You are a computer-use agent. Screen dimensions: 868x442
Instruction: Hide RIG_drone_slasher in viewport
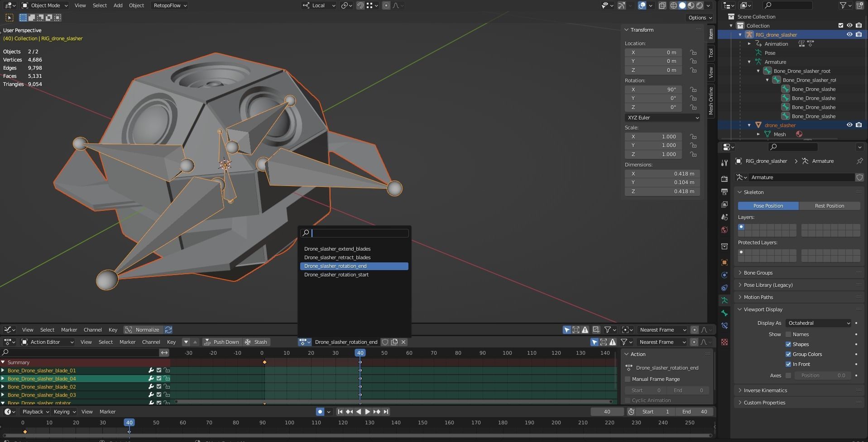coord(849,35)
